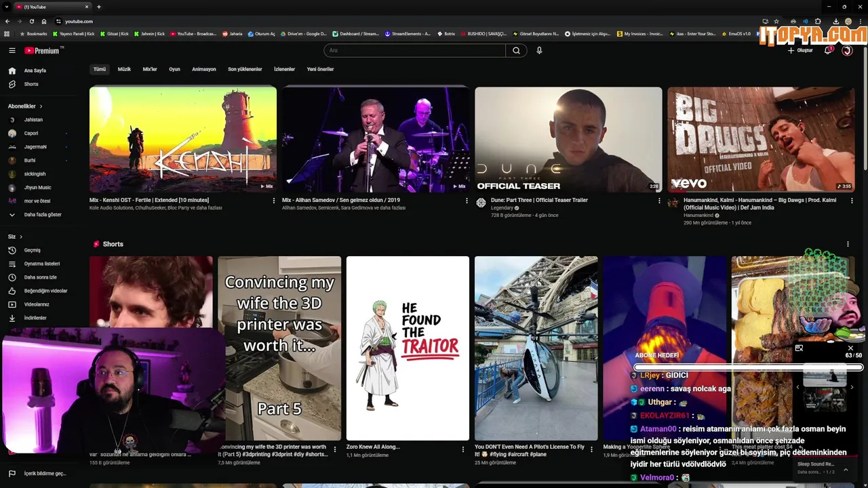Open the StreamElements bookmark
This screenshot has width=868, height=488.
point(408,33)
